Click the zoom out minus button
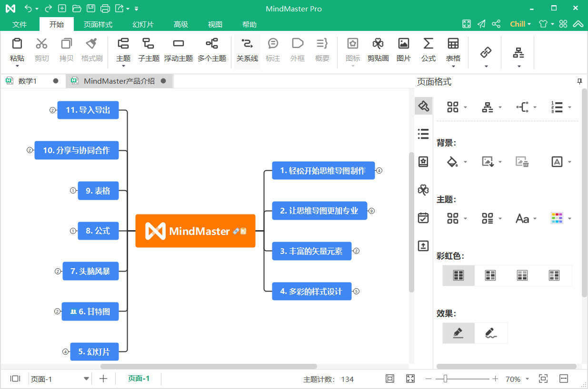The height and width of the screenshot is (389, 588). click(429, 379)
